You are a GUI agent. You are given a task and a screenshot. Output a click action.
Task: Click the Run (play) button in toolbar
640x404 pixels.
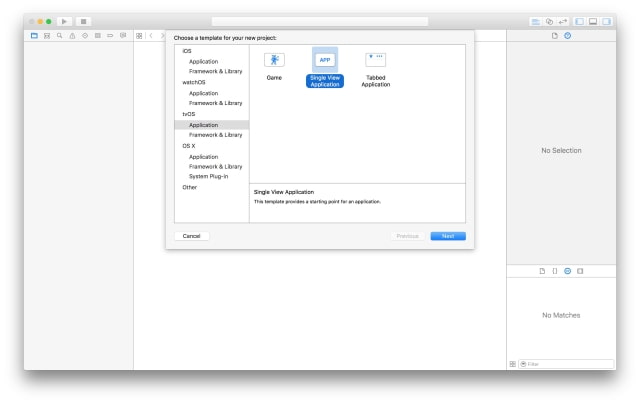(65, 21)
